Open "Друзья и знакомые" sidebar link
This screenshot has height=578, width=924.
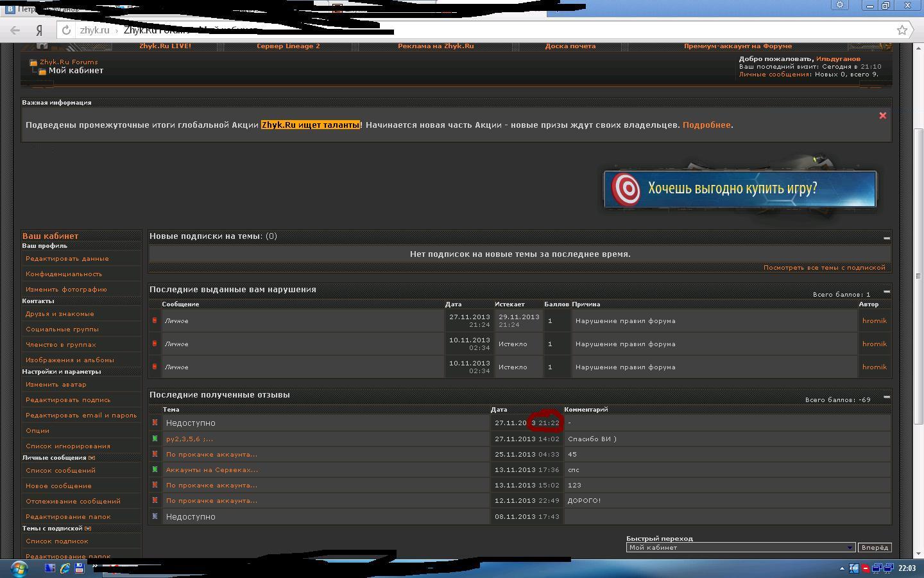(60, 314)
